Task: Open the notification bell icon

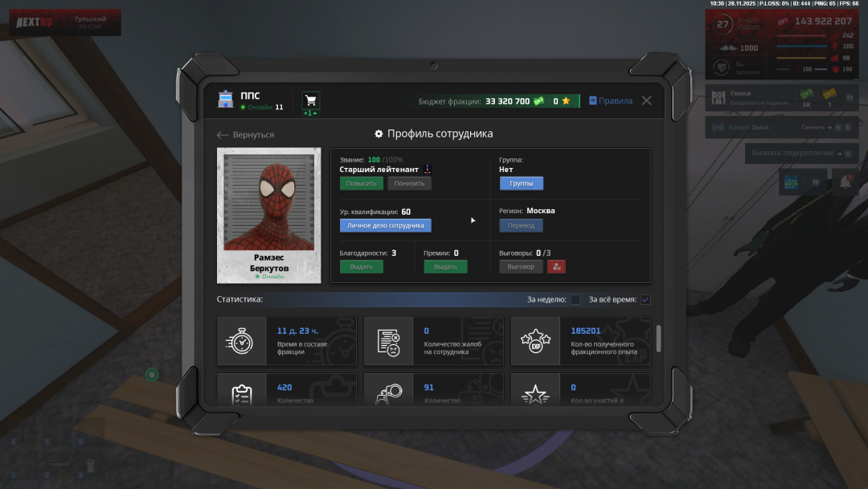Action: pos(845,183)
